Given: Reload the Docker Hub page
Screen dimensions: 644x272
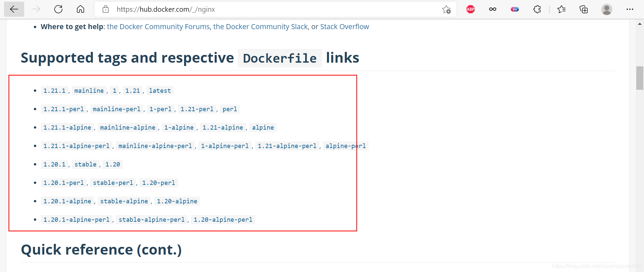Looking at the screenshot, I should tap(58, 9).
